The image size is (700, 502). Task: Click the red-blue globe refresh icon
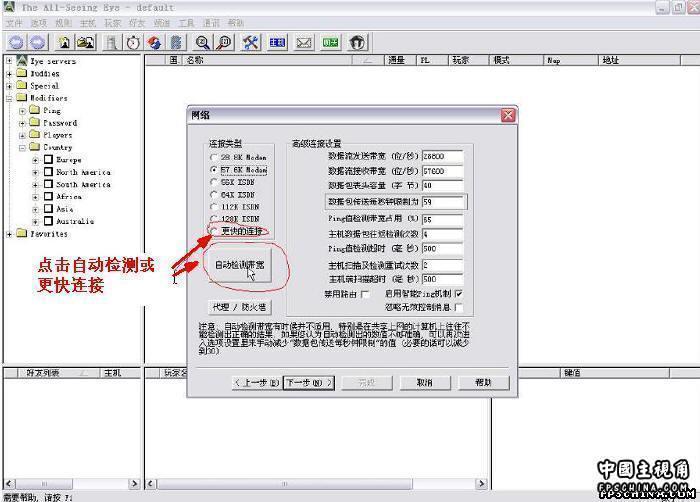pyautogui.click(x=154, y=42)
